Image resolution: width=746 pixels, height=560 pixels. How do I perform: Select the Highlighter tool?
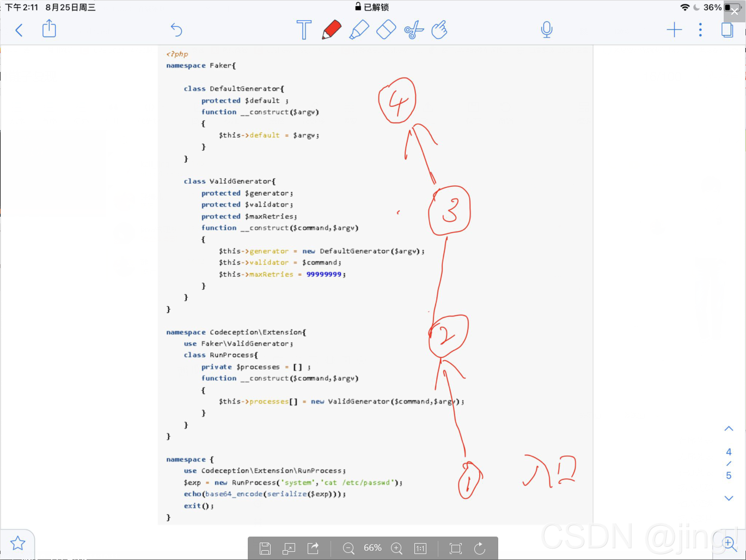click(359, 29)
